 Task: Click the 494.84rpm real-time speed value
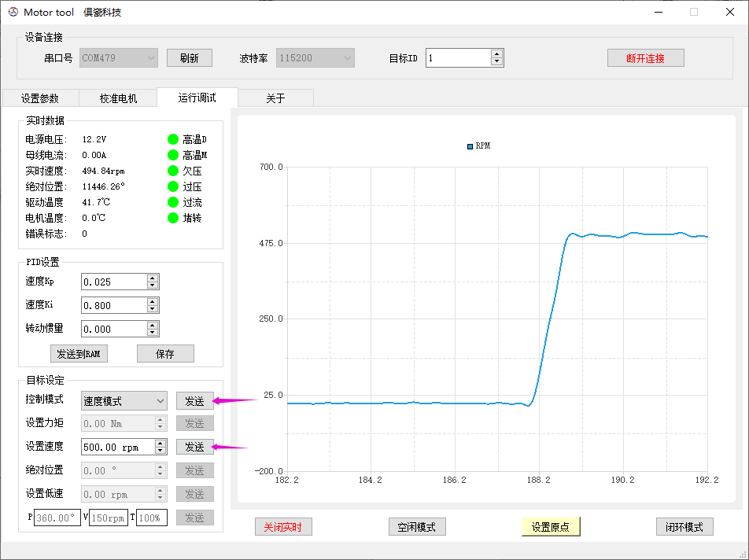coord(103,171)
